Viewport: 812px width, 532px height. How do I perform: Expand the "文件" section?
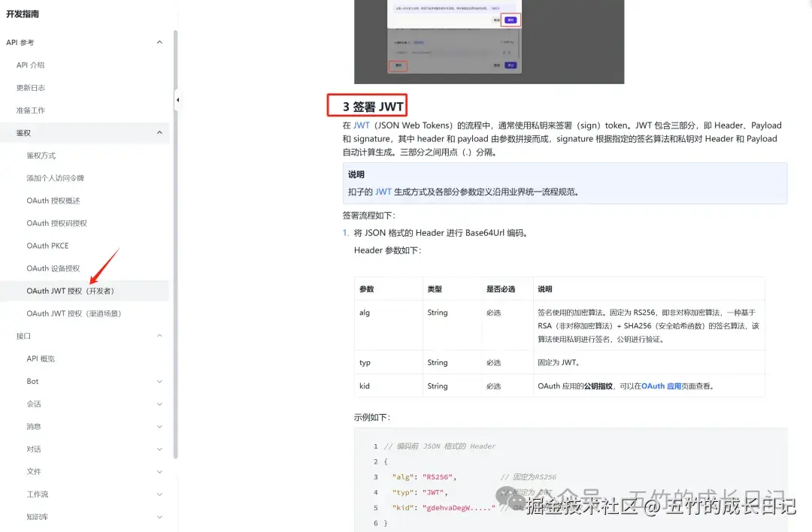tap(159, 471)
